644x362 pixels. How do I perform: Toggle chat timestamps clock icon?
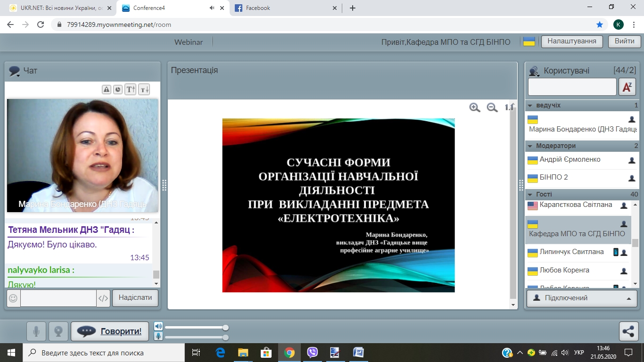(x=118, y=90)
